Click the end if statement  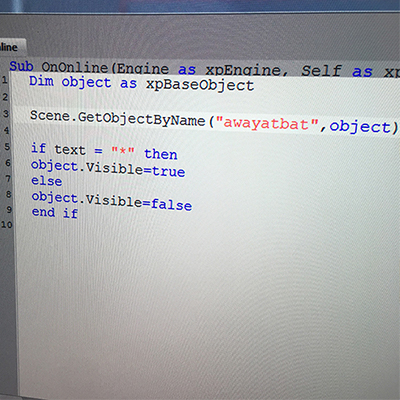[x=55, y=213]
